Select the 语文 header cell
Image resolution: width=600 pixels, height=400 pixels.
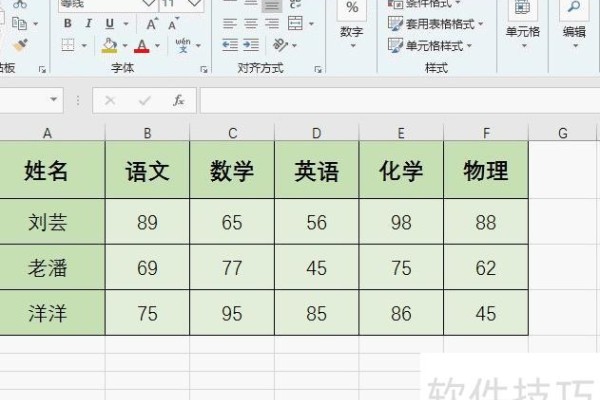(147, 170)
